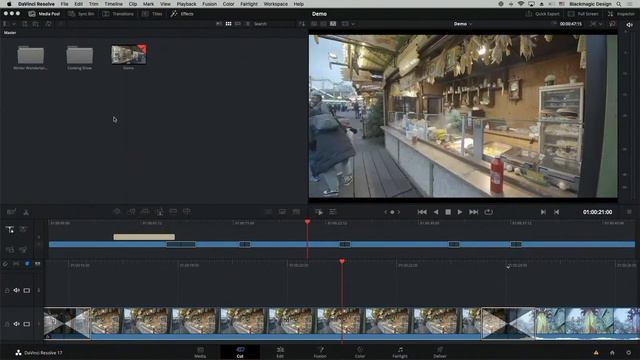640x360 pixels.
Task: Go to first frame of timeline
Action: (422, 212)
